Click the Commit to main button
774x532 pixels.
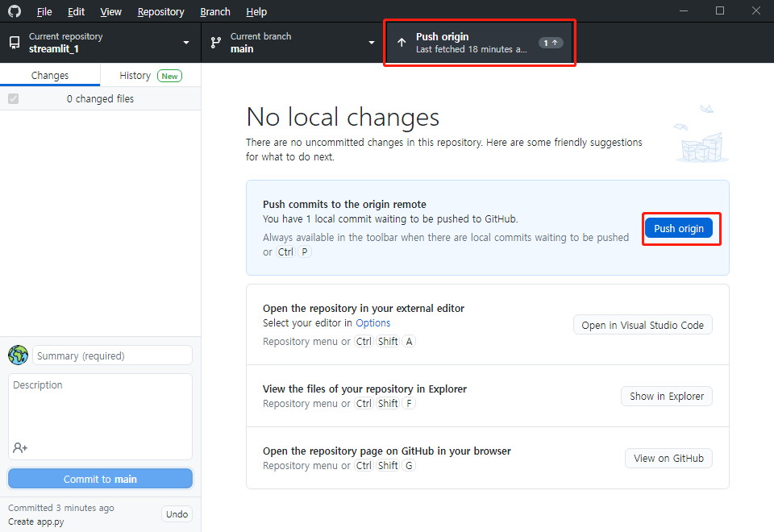click(100, 479)
